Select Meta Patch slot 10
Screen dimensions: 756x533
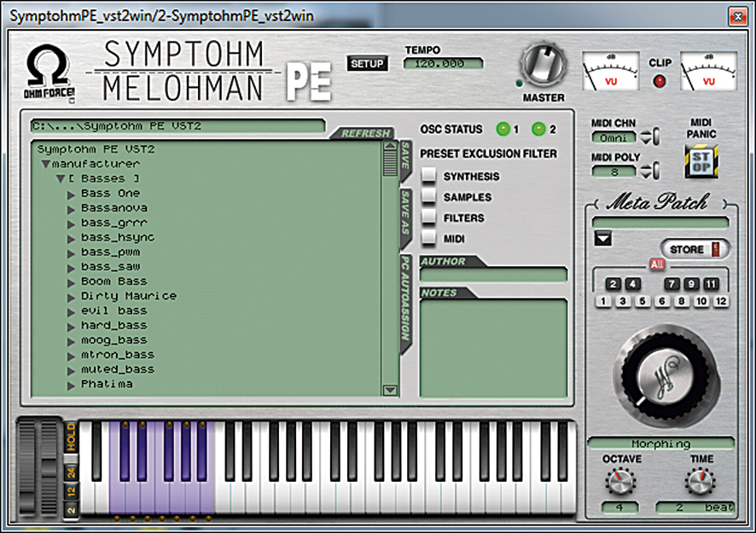coord(701,302)
